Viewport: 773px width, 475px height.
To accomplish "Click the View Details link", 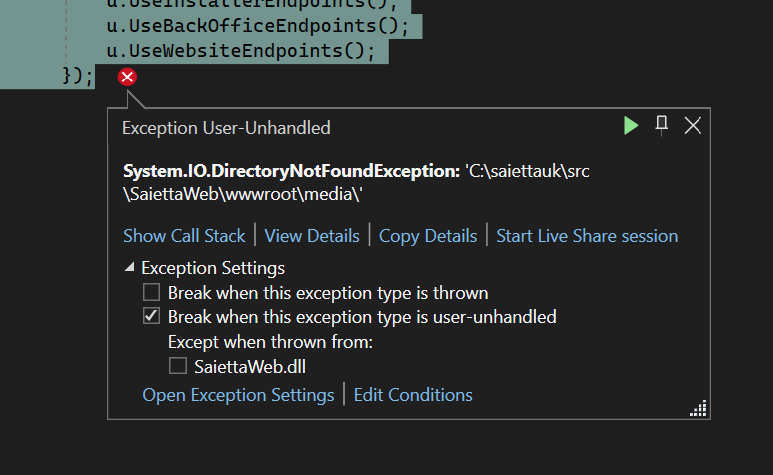I will pyautogui.click(x=312, y=236).
